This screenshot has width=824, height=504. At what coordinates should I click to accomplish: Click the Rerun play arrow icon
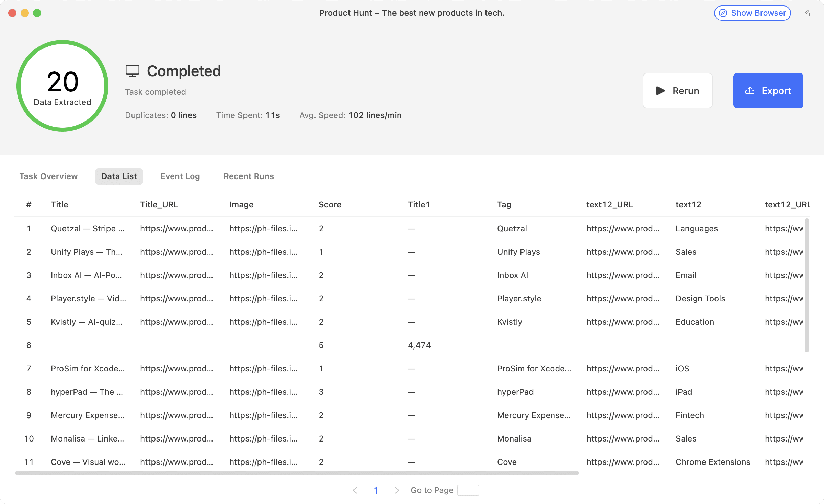660,90
